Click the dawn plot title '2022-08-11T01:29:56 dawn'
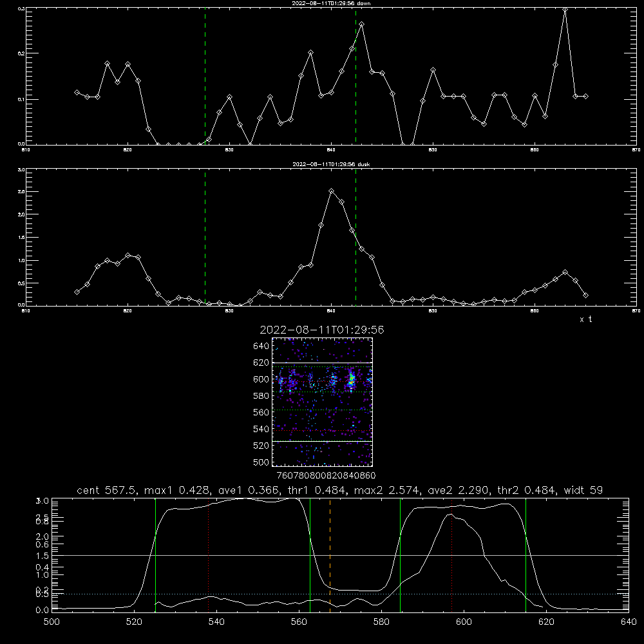The height and width of the screenshot is (644, 644). tap(331, 3)
